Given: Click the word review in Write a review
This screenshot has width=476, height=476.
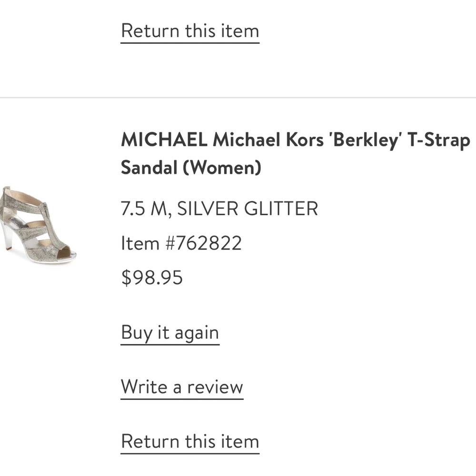Looking at the screenshot, I should click(x=215, y=387).
